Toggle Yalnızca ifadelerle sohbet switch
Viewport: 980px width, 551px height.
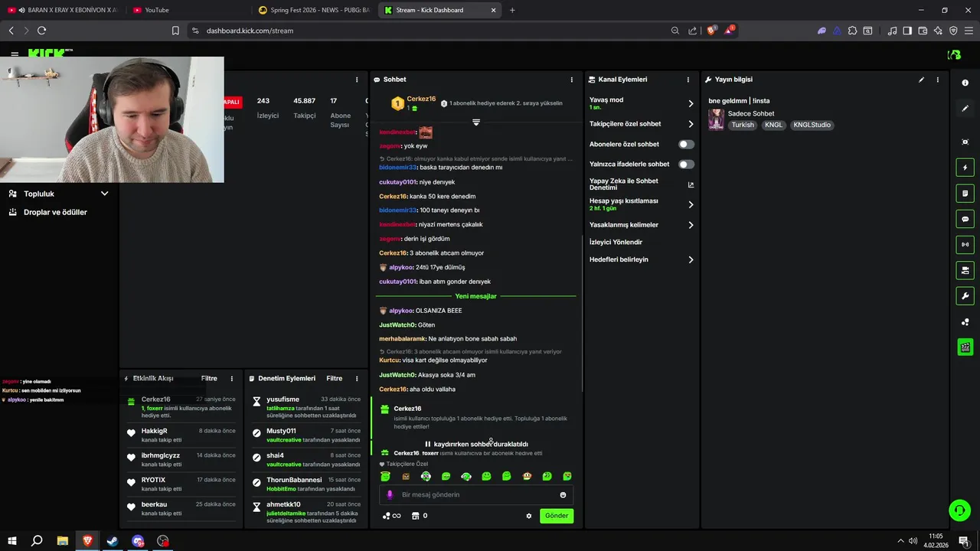(686, 164)
